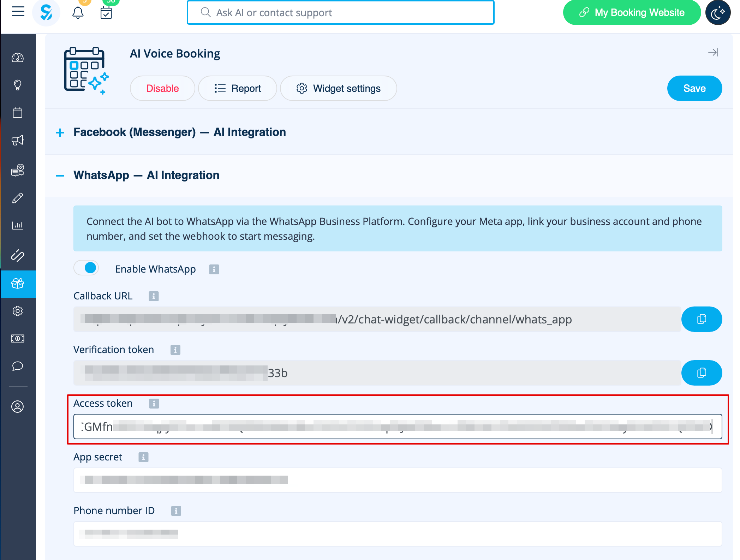Open the calendar tasks icon in header
The image size is (740, 560).
[x=106, y=13]
